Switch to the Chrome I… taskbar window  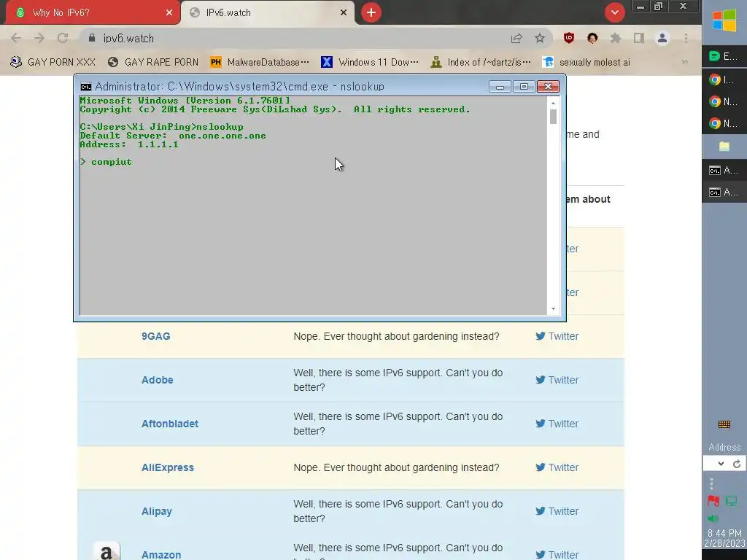point(724,79)
